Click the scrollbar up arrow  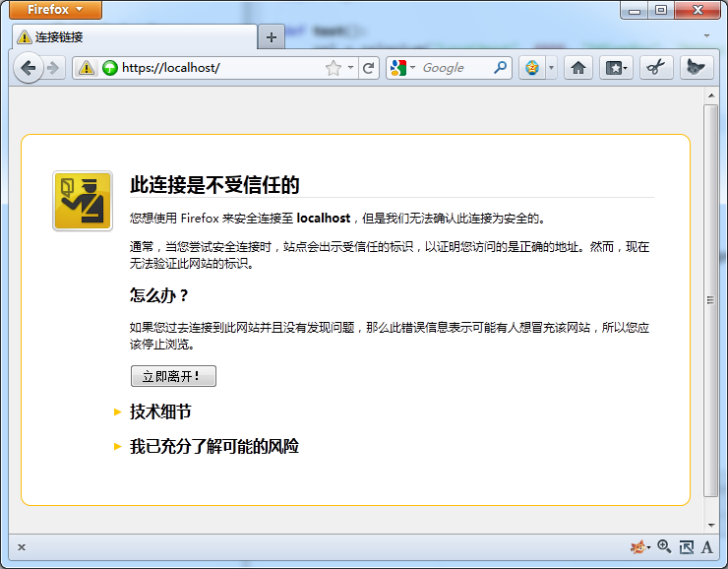coord(711,95)
